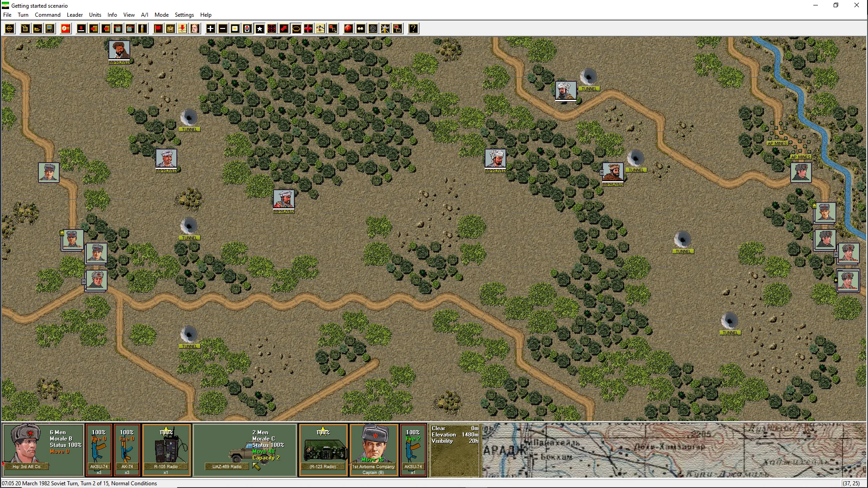Open the Command menu
This screenshot has height=488, width=868.
point(47,15)
